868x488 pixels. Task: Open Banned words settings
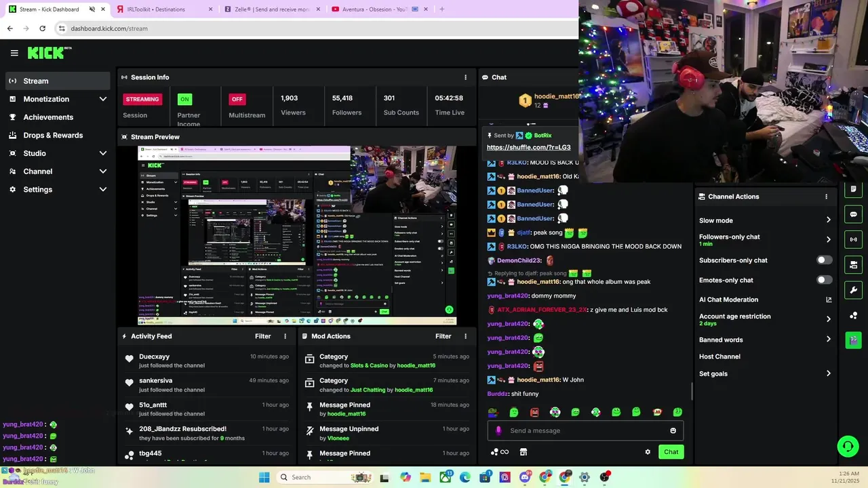[x=765, y=340]
